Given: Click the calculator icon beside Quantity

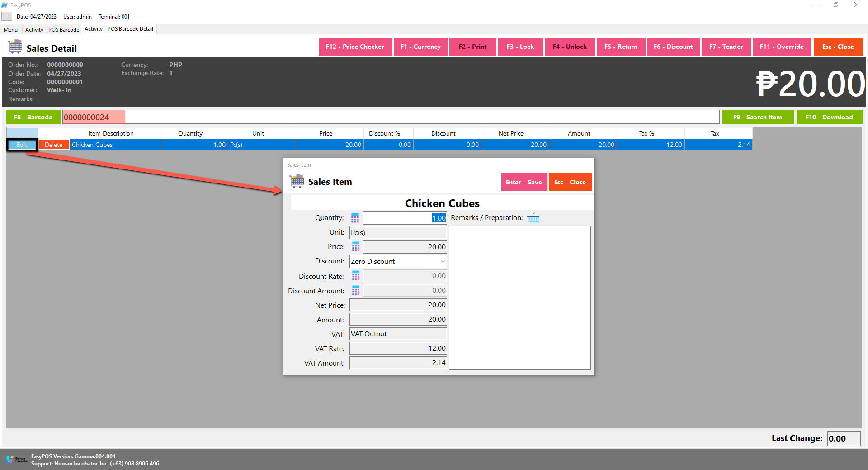Looking at the screenshot, I should click(x=355, y=218).
